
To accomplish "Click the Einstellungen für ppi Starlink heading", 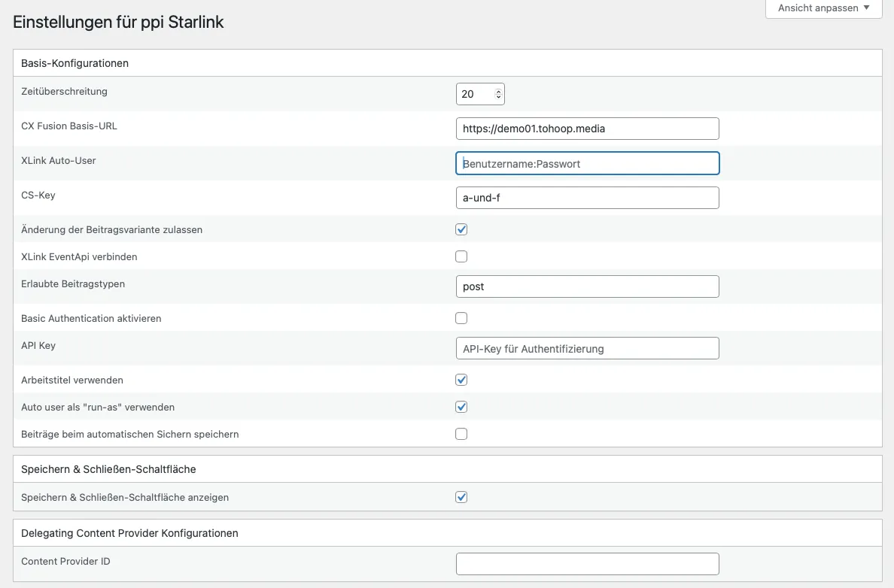I will pos(118,23).
